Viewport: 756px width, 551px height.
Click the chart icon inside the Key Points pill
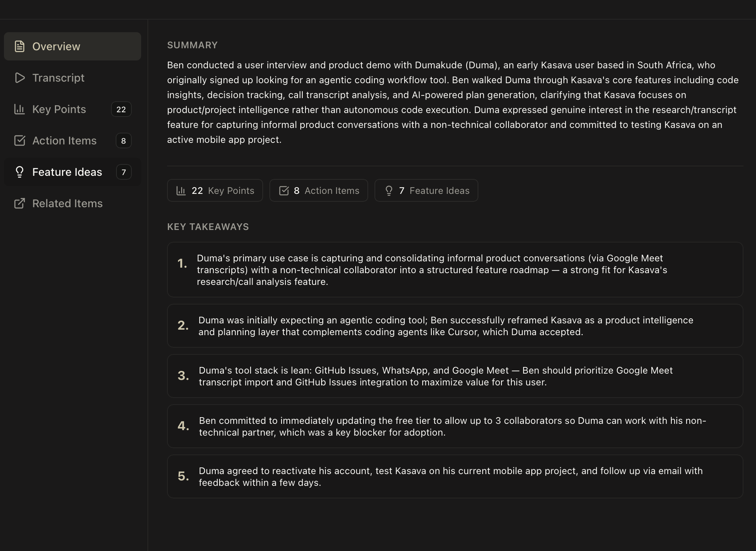(x=181, y=190)
